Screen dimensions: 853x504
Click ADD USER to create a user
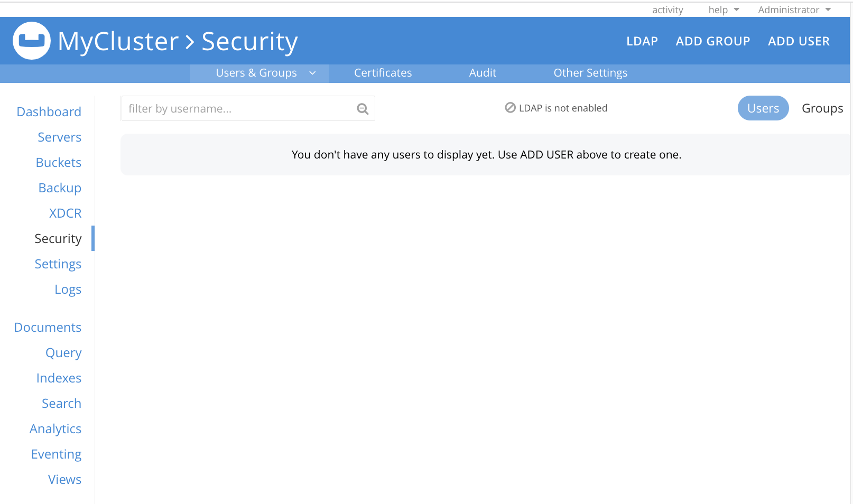pos(799,41)
